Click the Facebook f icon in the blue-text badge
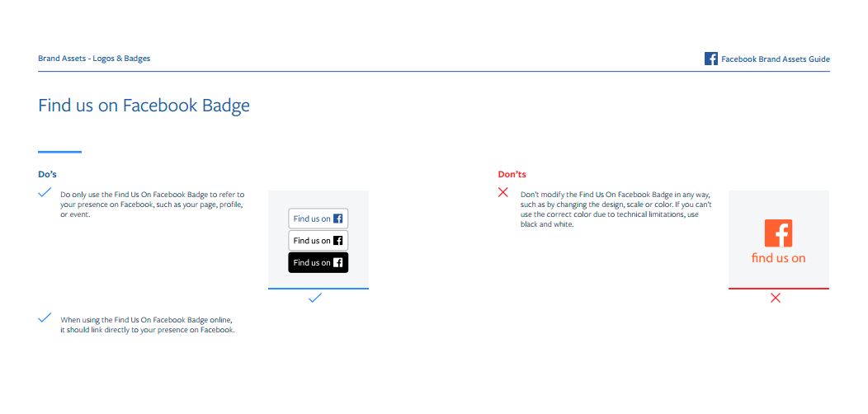This screenshot has width=868, height=414. point(338,219)
